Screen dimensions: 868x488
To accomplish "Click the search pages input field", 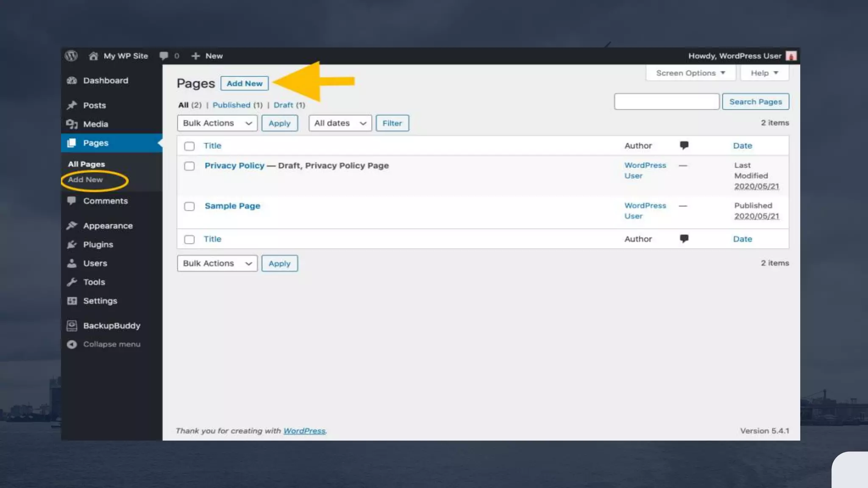I will (666, 102).
